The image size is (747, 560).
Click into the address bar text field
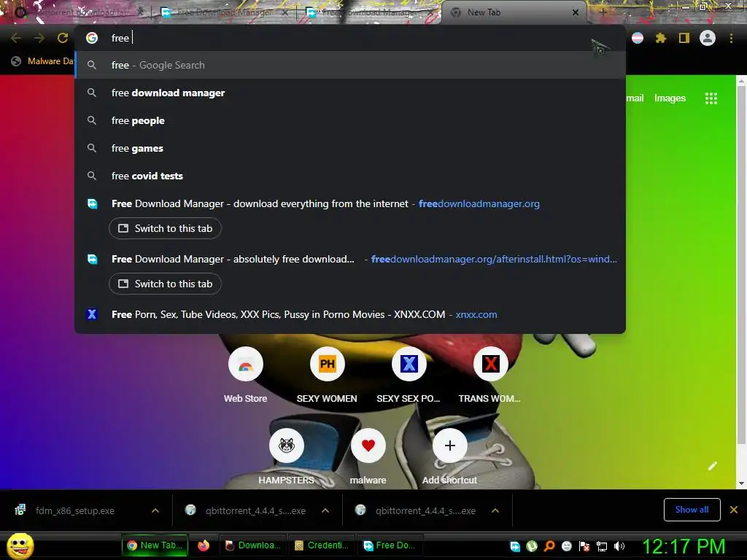coord(350,38)
